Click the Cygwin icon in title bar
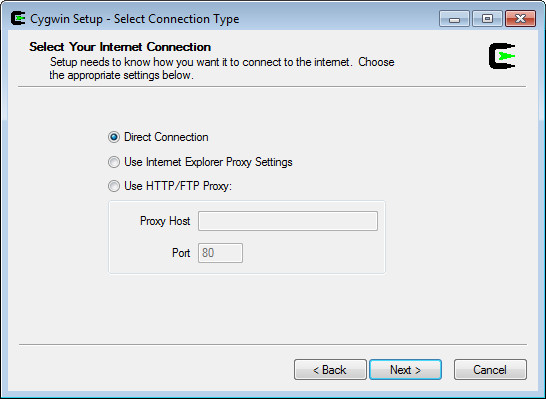546x399 pixels. click(x=18, y=18)
